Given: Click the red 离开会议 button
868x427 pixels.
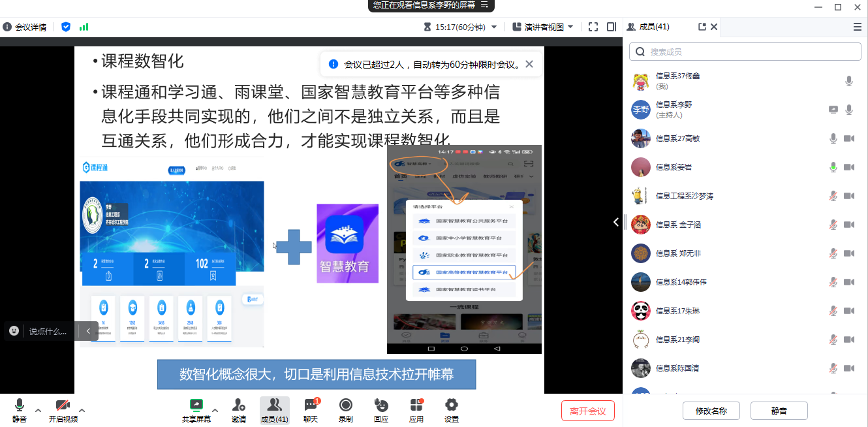Looking at the screenshot, I should (x=587, y=411).
